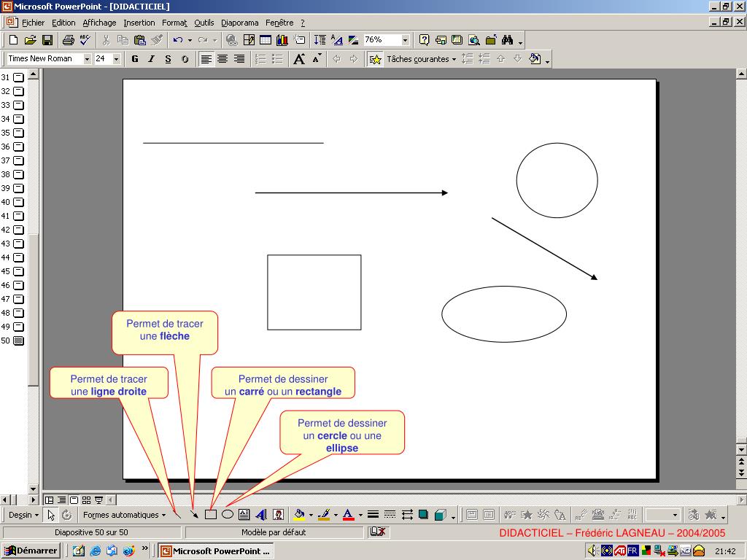Toggle underline (S) formatting
Image resolution: width=747 pixels, height=560 pixels.
169,59
